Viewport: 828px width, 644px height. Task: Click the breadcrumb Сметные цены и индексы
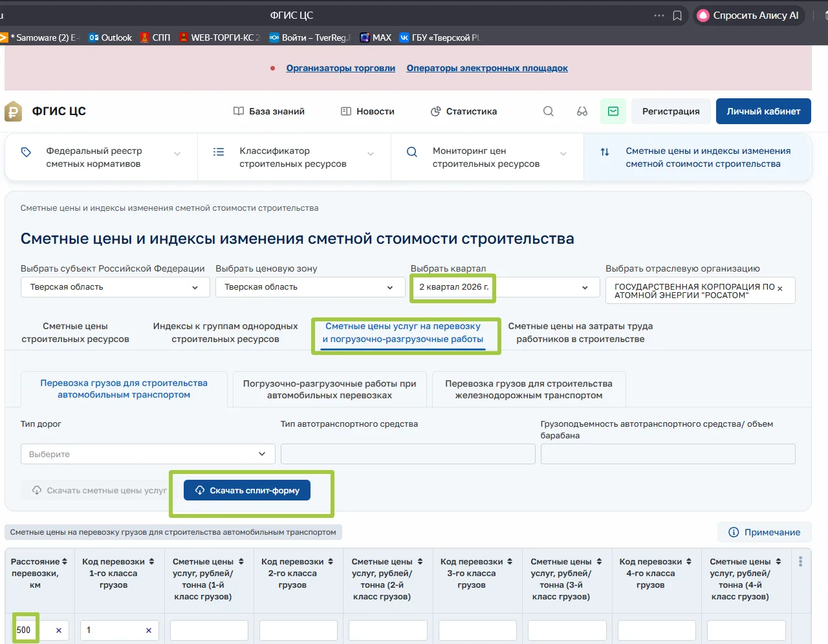coord(169,208)
